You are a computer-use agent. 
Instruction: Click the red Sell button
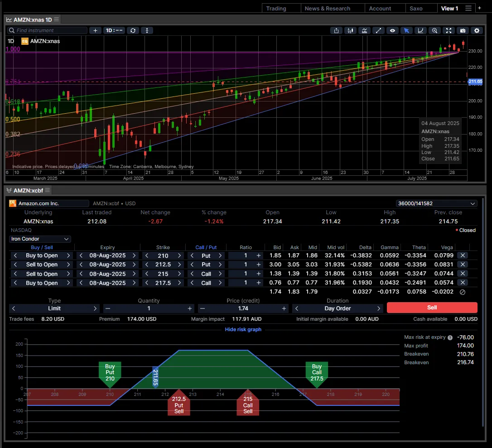432,308
